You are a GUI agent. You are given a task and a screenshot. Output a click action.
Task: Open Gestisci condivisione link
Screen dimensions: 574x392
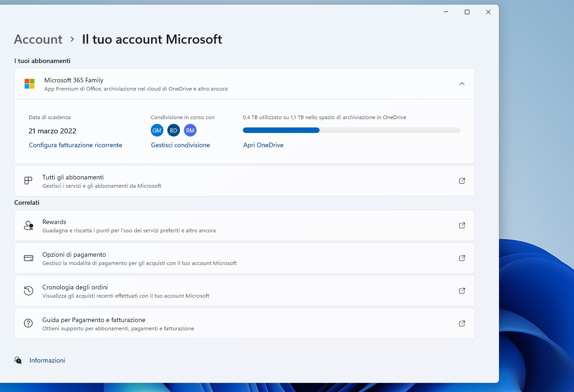[x=181, y=145]
